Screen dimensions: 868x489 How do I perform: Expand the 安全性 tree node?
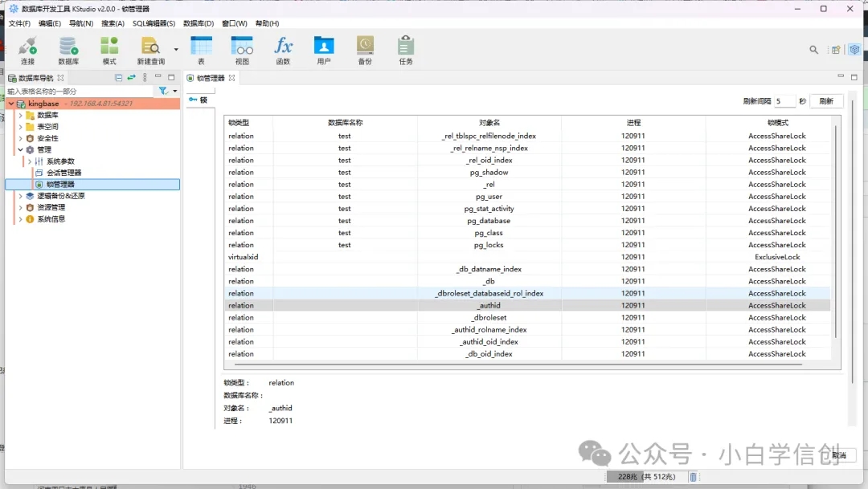20,138
